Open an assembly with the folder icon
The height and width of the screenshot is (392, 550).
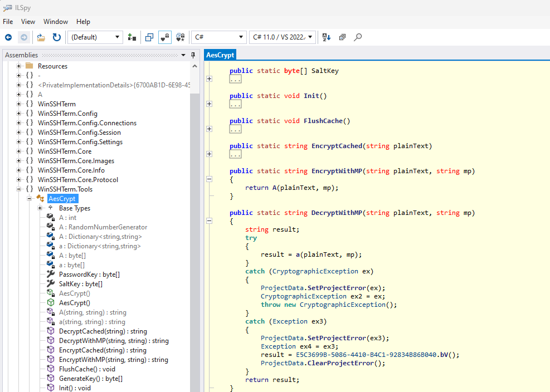click(x=41, y=37)
